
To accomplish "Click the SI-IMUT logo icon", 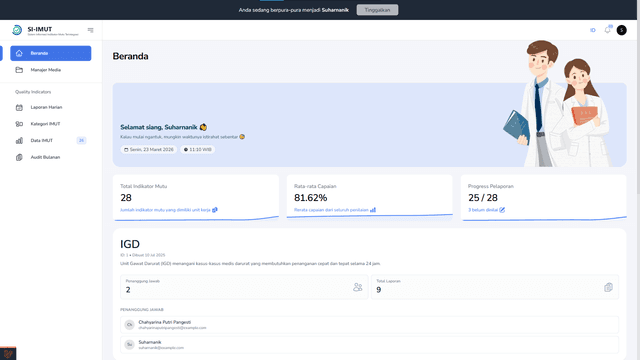I will 17,30.
